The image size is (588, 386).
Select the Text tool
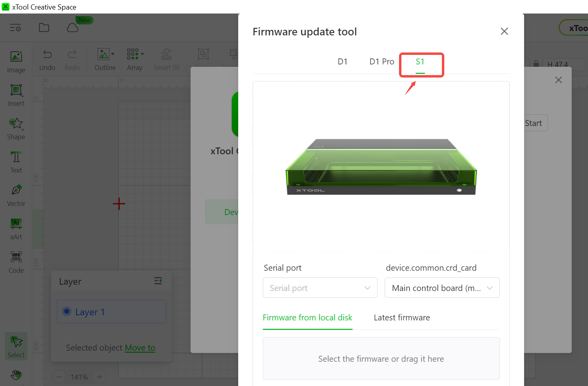pos(16,162)
